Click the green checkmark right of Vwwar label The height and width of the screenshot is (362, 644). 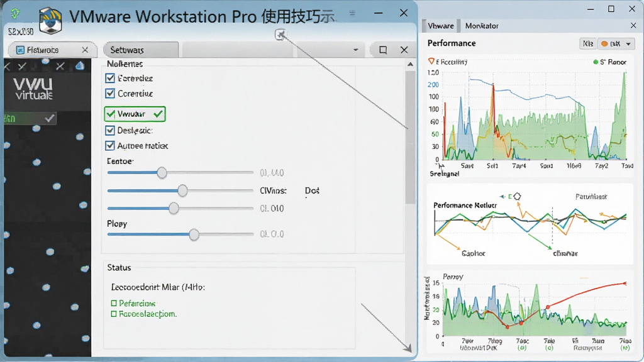[x=158, y=114]
